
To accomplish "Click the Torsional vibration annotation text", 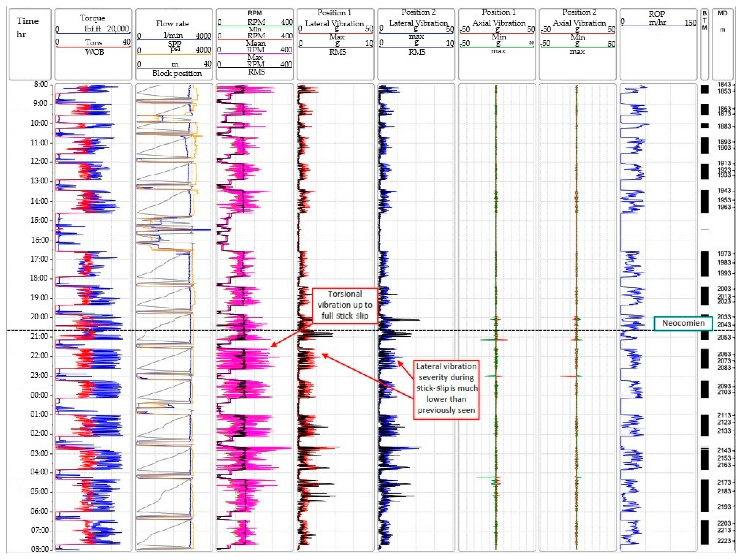I will coord(345,305).
